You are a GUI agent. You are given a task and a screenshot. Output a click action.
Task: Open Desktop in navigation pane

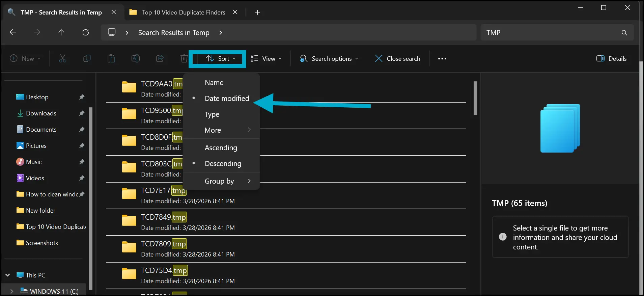click(x=37, y=97)
